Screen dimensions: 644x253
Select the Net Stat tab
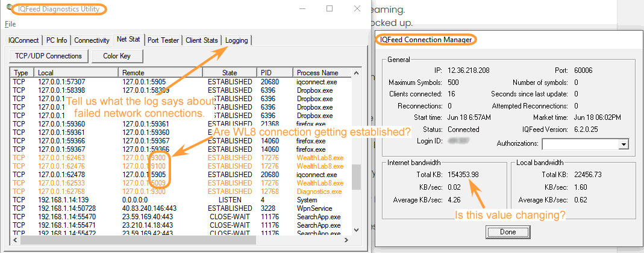[x=128, y=39]
